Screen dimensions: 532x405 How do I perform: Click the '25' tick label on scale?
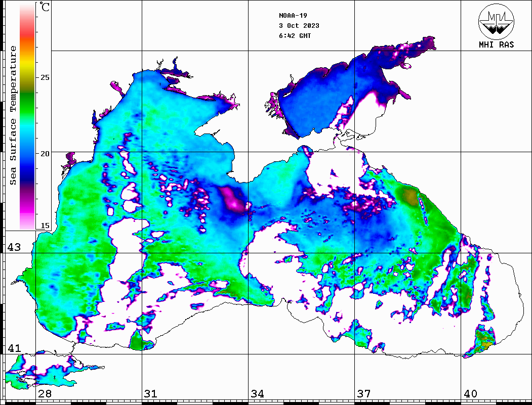(45, 77)
